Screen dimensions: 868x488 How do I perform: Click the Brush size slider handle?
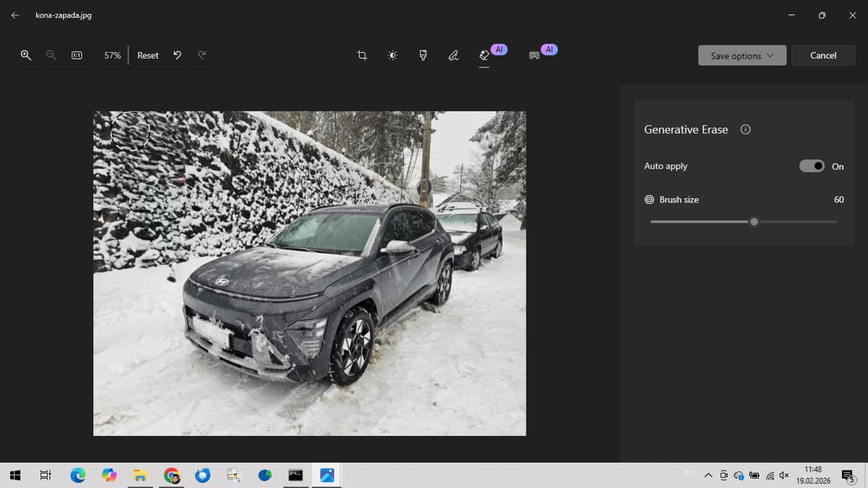tap(754, 222)
